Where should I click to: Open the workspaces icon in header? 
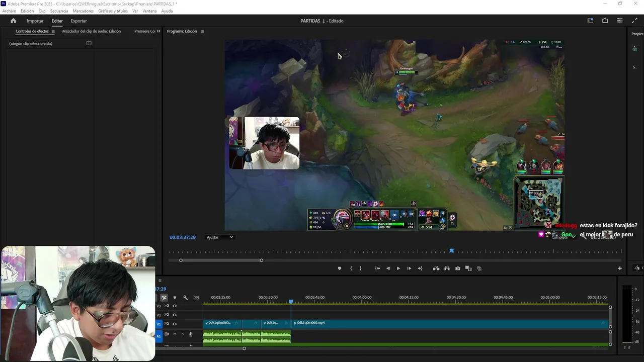tap(590, 21)
